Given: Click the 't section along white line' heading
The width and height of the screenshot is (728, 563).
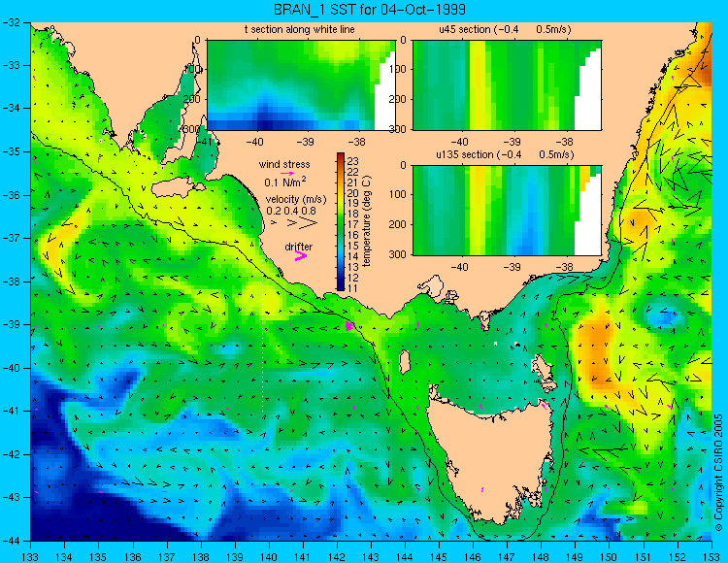Looking at the screenshot, I should (300, 30).
